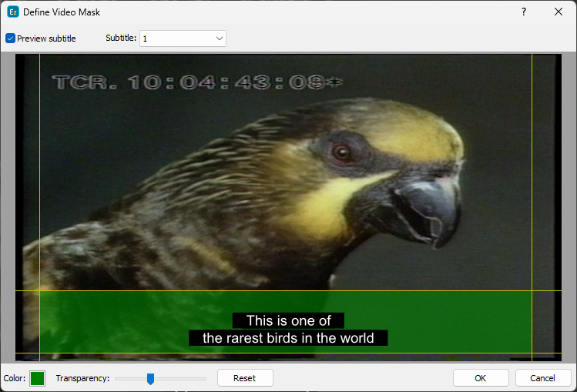Click the TCR timecode burned into video
This screenshot has width=577, height=392.
coord(196,82)
